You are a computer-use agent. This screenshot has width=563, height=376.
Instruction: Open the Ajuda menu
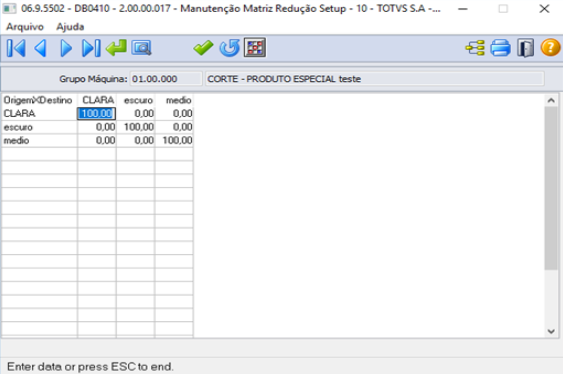(70, 27)
